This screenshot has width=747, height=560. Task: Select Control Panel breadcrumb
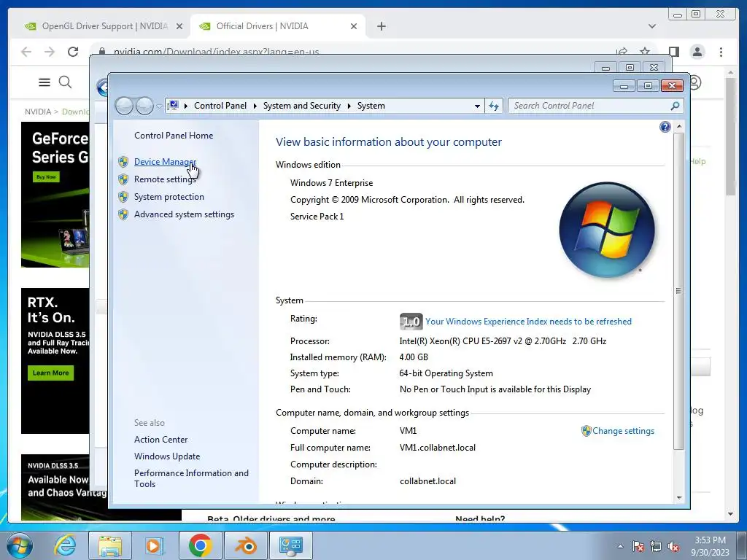coord(220,106)
